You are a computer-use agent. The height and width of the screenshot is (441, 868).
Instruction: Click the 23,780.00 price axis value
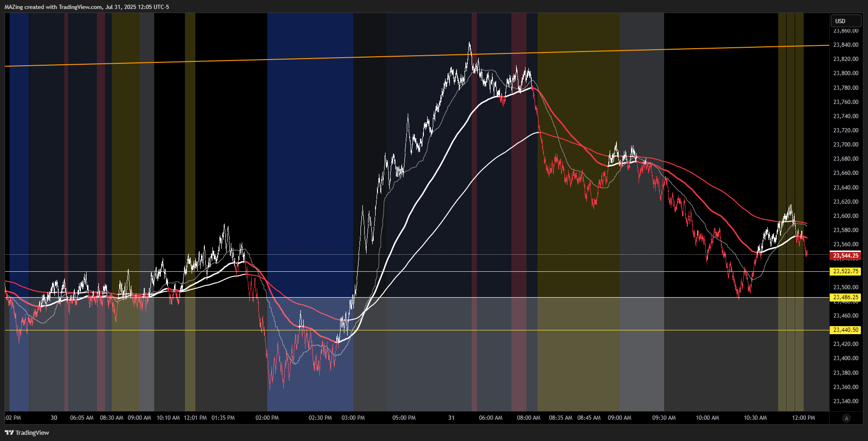(846, 88)
